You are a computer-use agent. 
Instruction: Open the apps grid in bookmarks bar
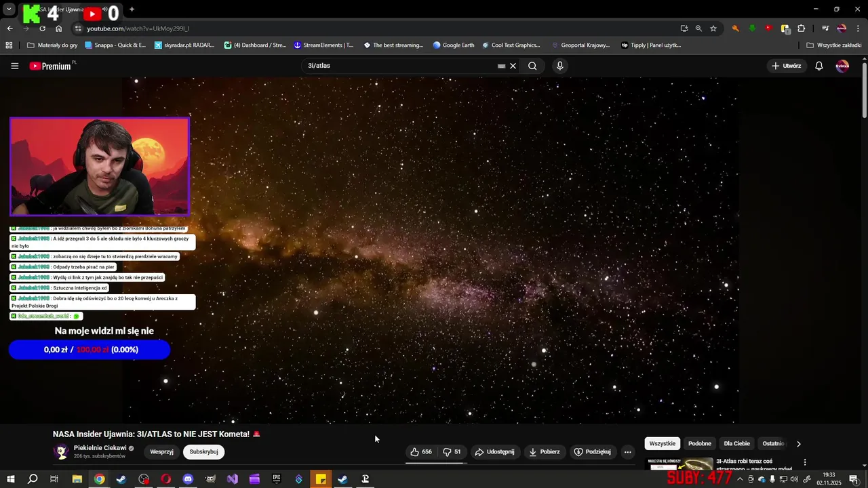point(9,45)
